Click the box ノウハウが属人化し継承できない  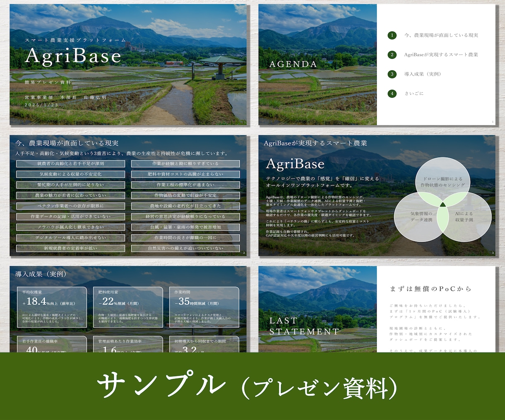(x=71, y=227)
